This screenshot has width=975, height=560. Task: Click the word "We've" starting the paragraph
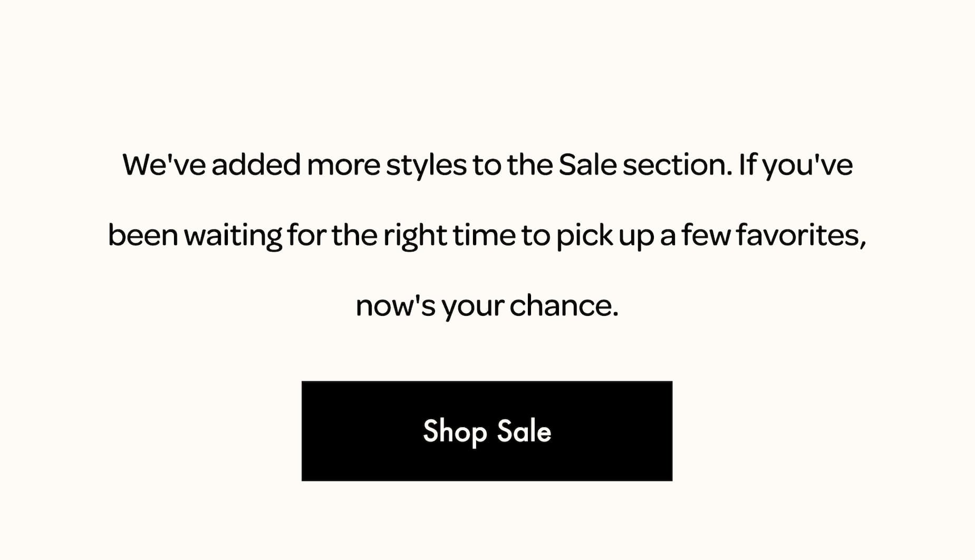click(164, 165)
